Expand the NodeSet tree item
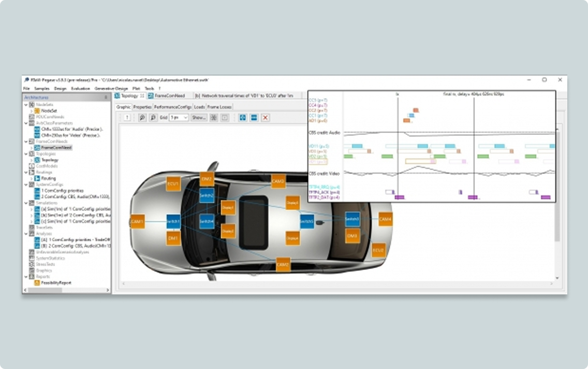This screenshot has height=369, width=588. [31, 110]
